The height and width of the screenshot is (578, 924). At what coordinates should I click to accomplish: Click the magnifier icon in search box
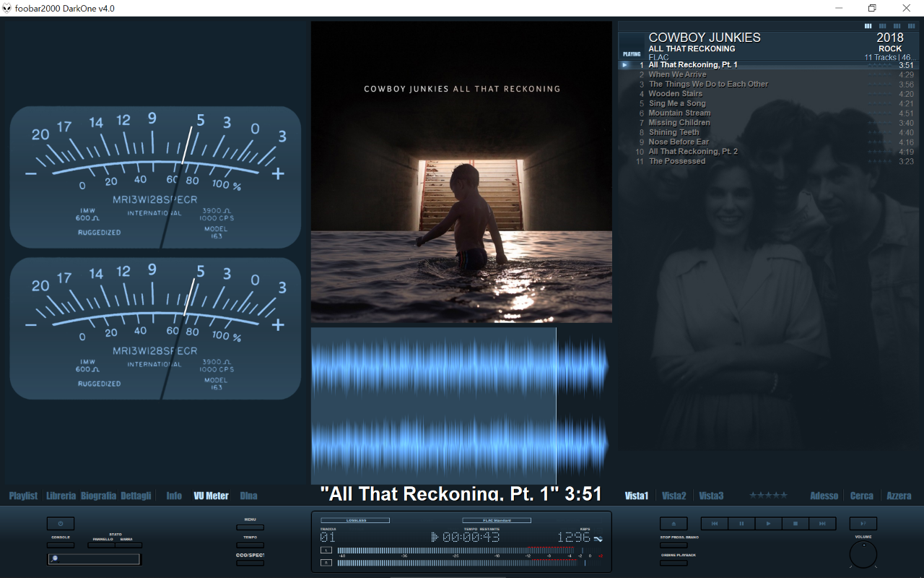pyautogui.click(x=55, y=558)
